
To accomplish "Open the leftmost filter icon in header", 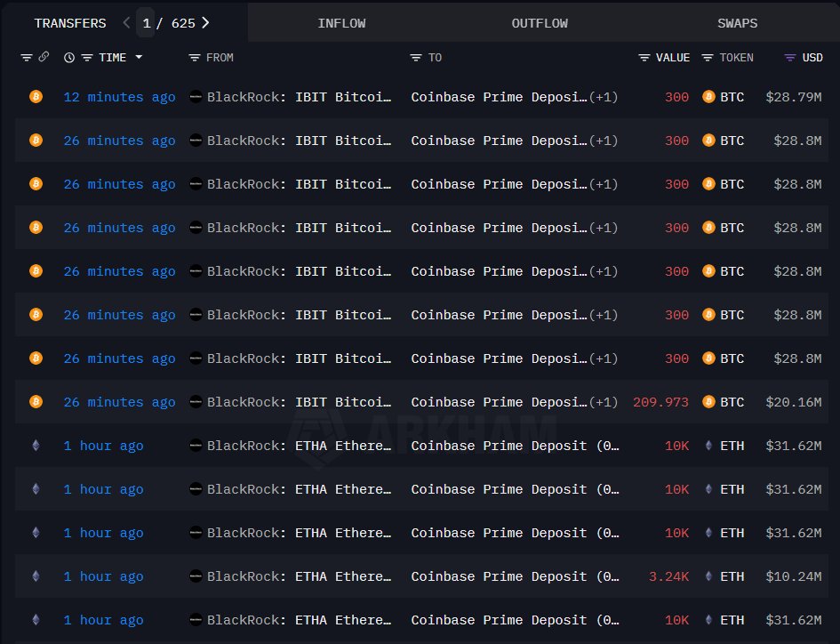I will click(x=27, y=58).
